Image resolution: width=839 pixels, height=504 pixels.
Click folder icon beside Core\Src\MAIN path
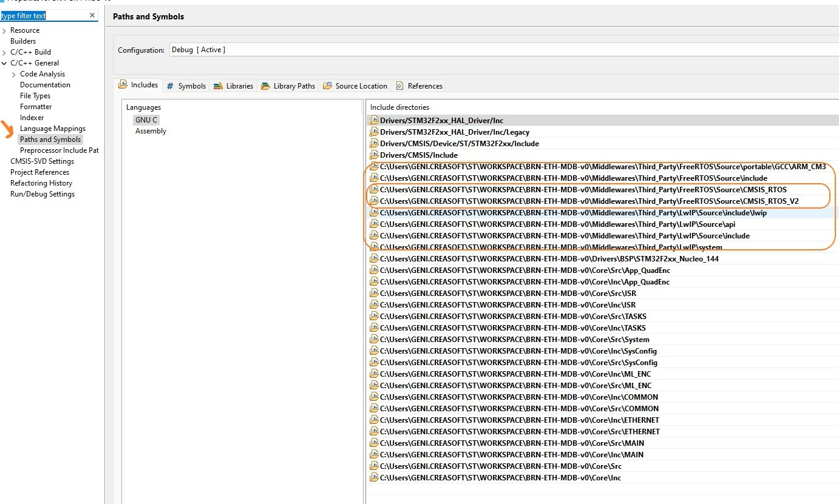click(x=374, y=443)
